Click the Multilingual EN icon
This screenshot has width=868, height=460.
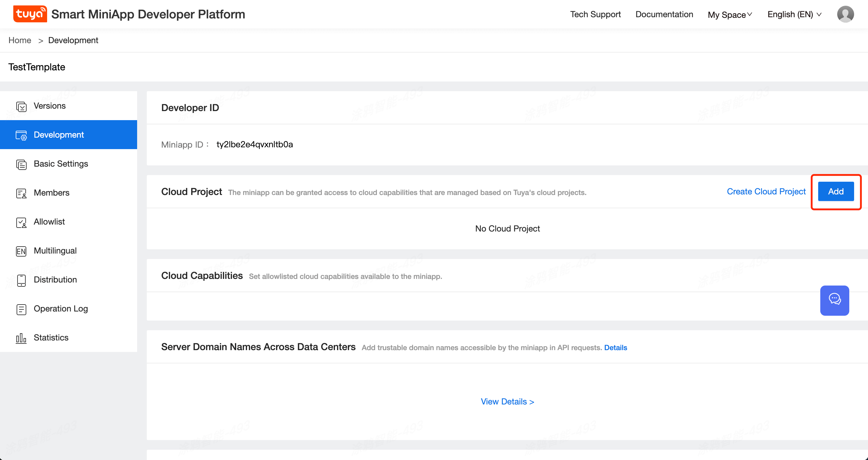point(21,251)
